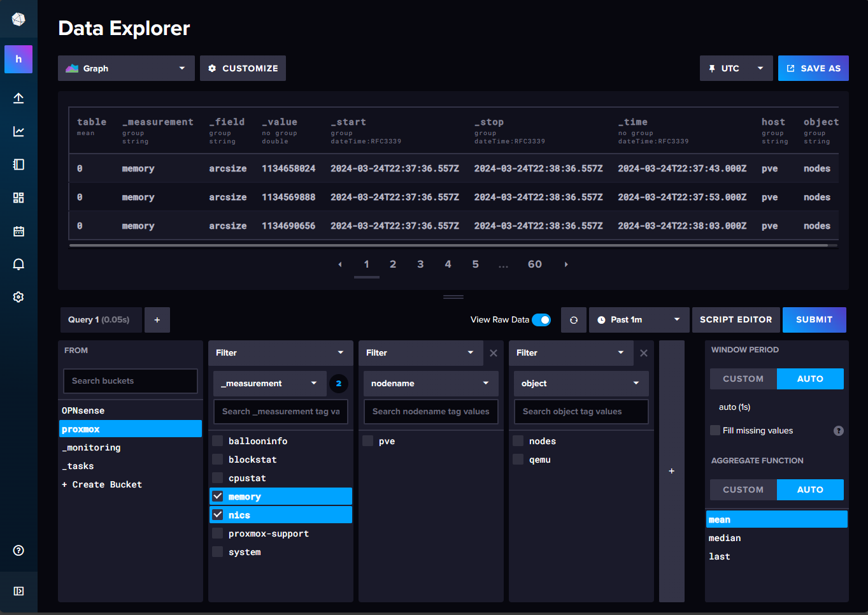This screenshot has width=868, height=615.
Task: Uncheck the nics measurement
Action: point(218,515)
